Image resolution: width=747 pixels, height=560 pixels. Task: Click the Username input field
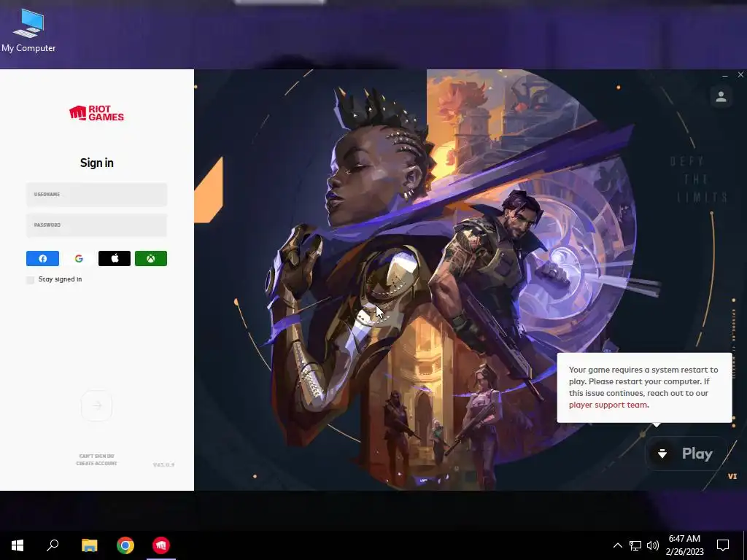[x=97, y=194]
